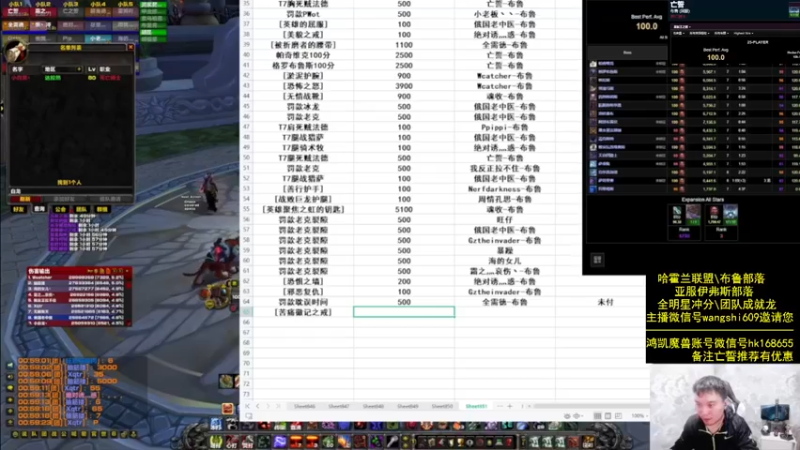Viewport: 800px width, 450px height.
Task: Select raid frame member 全雷德 in 小队1
Action: (x=15, y=24)
